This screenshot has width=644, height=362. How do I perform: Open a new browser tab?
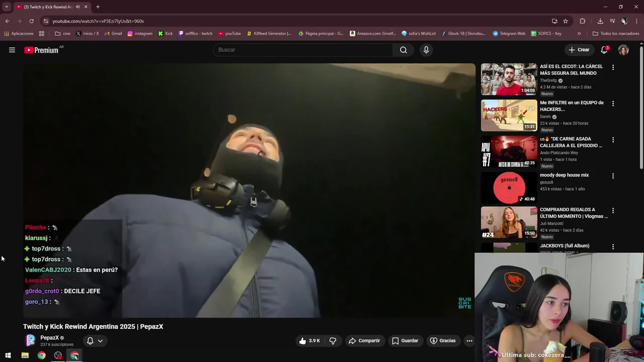(98, 7)
